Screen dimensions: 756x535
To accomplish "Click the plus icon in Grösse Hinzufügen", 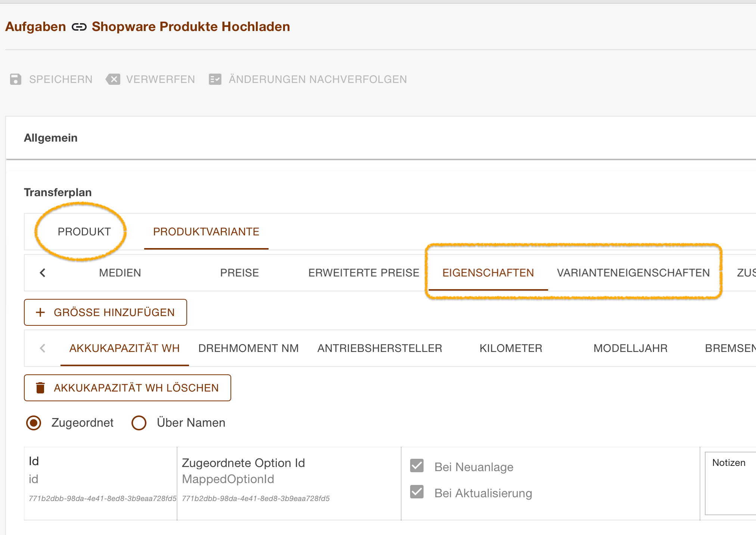I will [40, 312].
